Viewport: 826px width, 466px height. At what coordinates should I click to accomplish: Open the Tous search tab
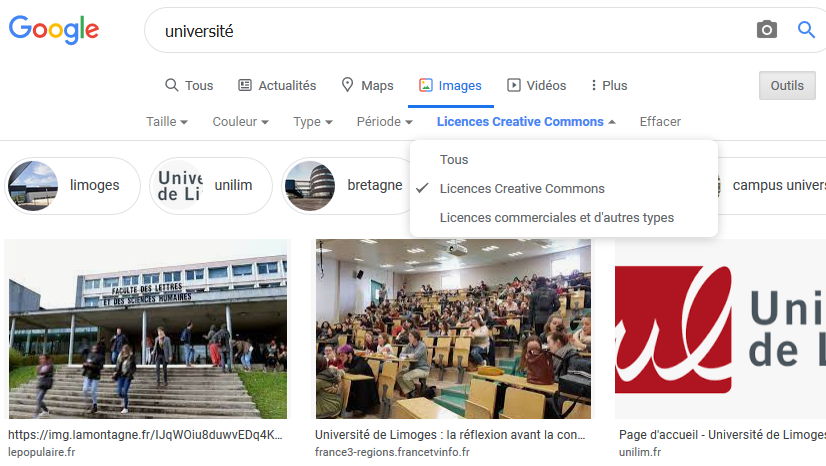point(189,86)
